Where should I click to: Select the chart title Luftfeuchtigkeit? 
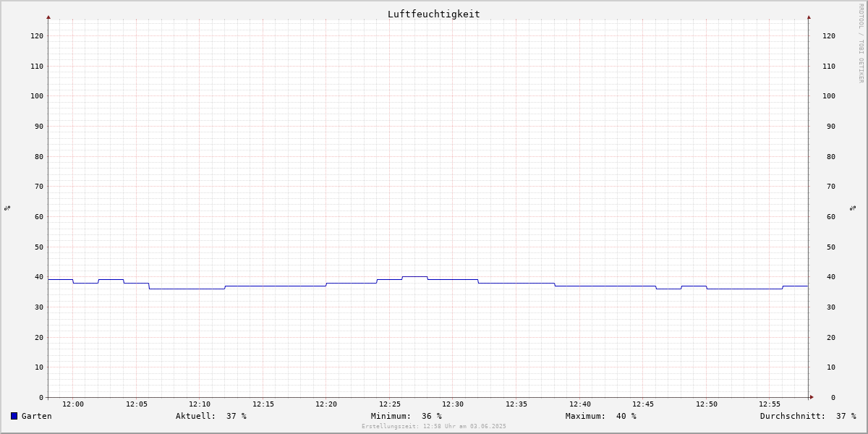[433, 14]
